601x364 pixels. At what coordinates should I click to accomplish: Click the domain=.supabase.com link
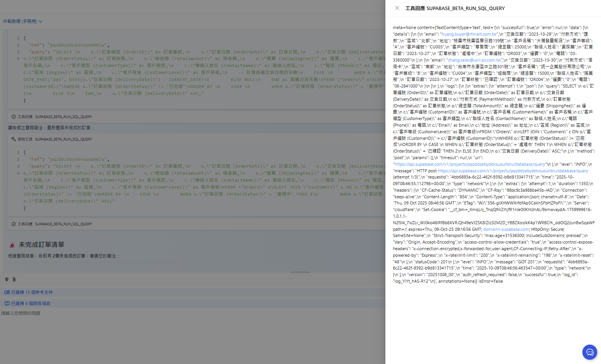tap(506, 229)
